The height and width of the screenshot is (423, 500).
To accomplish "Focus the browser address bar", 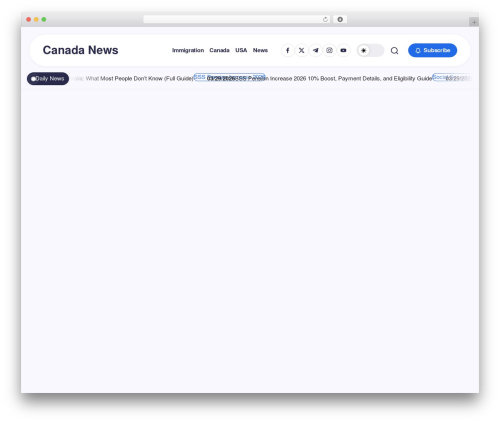I will pos(237,19).
